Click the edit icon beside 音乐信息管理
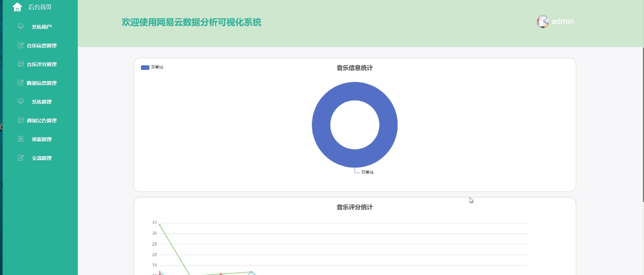The image size is (644, 275). click(x=20, y=45)
